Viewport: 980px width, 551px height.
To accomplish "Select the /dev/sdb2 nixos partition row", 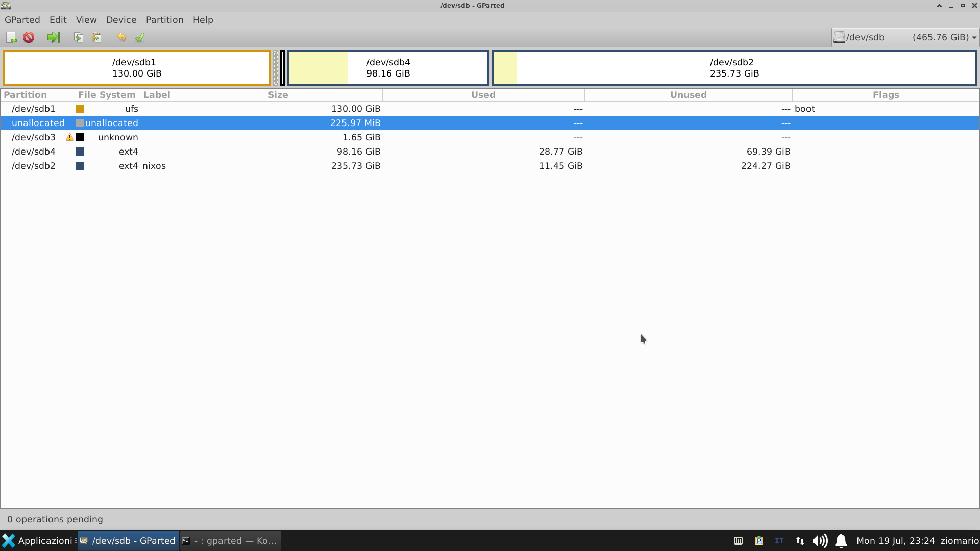I will 204,166.
